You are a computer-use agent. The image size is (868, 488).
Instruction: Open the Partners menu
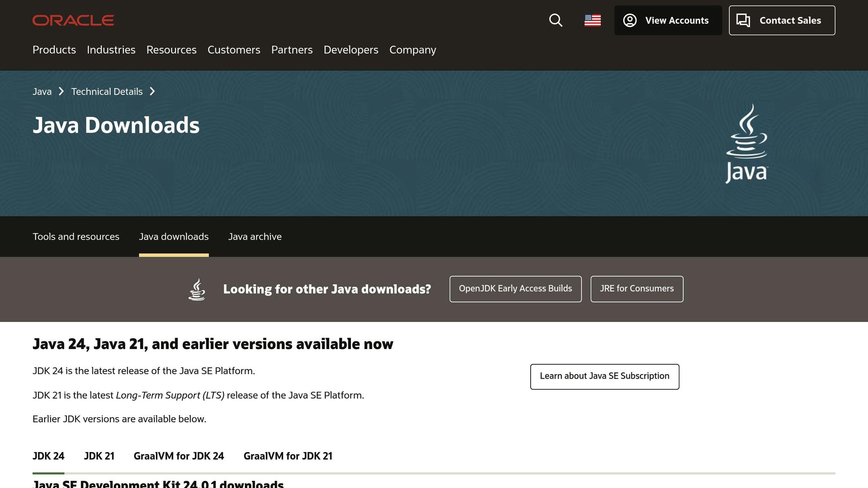(x=292, y=50)
